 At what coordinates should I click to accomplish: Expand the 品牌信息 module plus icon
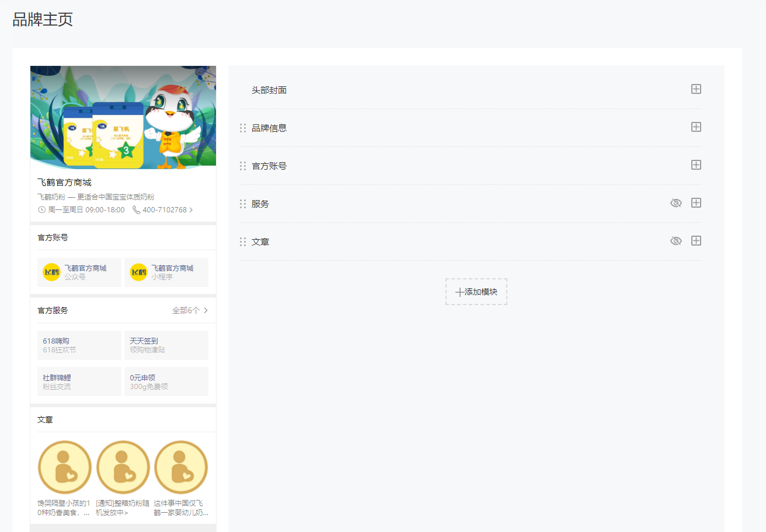(x=696, y=127)
